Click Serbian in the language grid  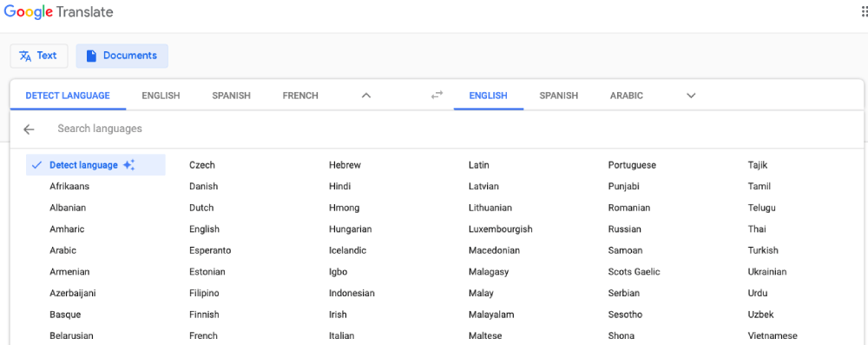point(624,294)
